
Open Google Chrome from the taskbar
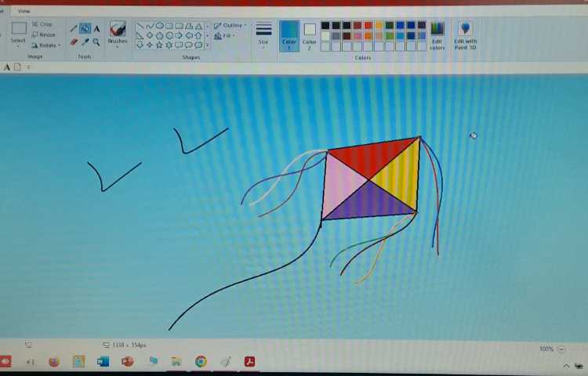pos(201,361)
